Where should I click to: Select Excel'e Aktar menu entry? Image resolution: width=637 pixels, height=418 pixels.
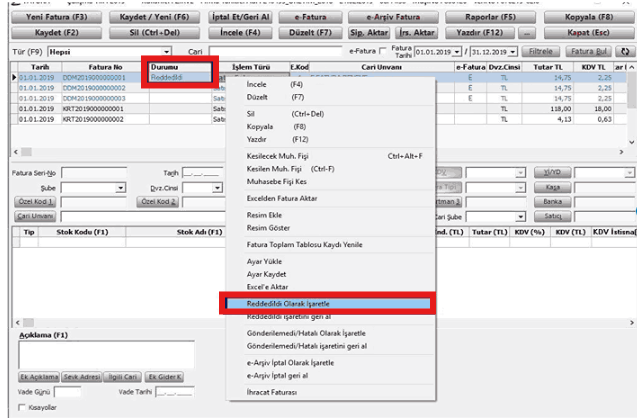tap(331, 287)
